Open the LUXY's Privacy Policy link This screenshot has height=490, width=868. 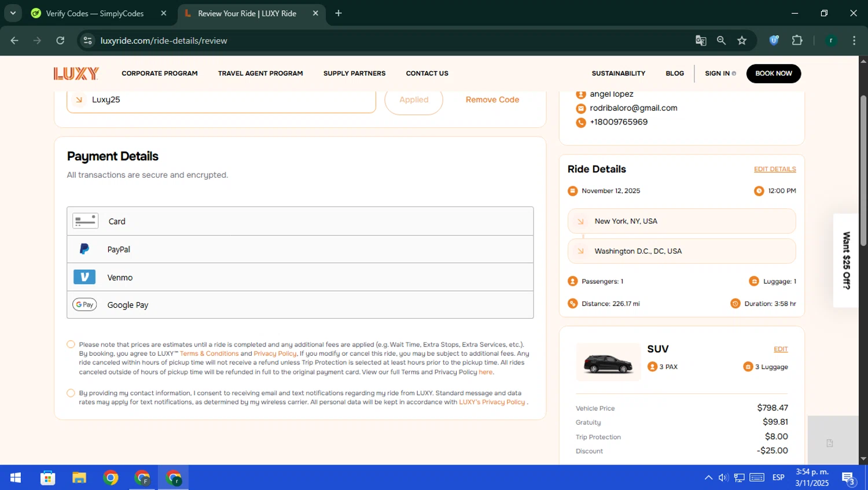[492, 402]
